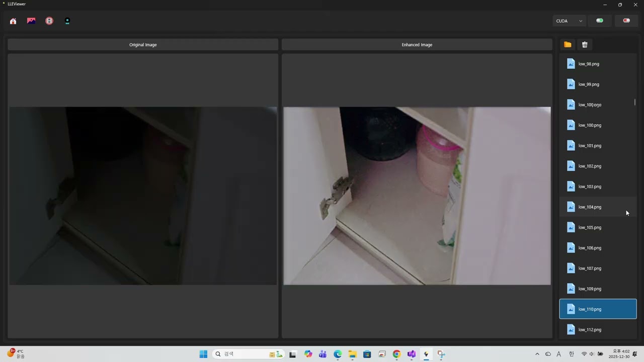Screen dimensions: 644x362
Task: Click the taskbar search box
Action: (x=248, y=354)
